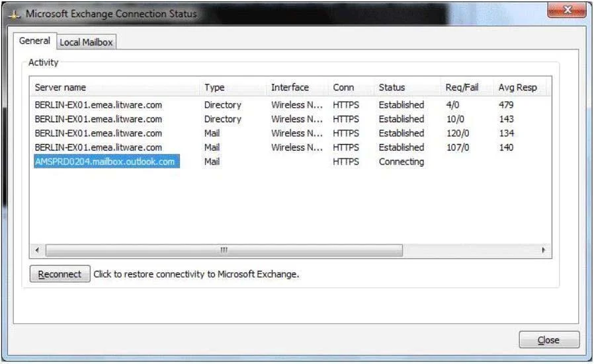
Task: Click the Mail cell in 120/0 row
Action: pos(212,133)
